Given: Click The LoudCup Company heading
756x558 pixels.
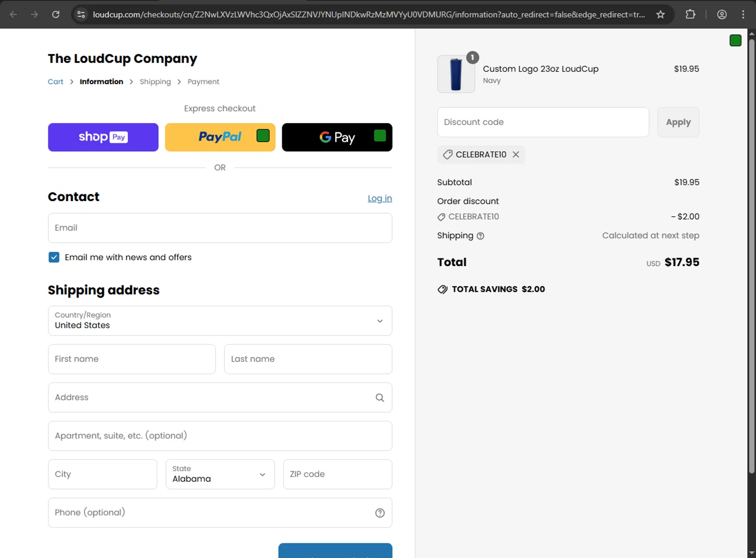Looking at the screenshot, I should (x=122, y=58).
